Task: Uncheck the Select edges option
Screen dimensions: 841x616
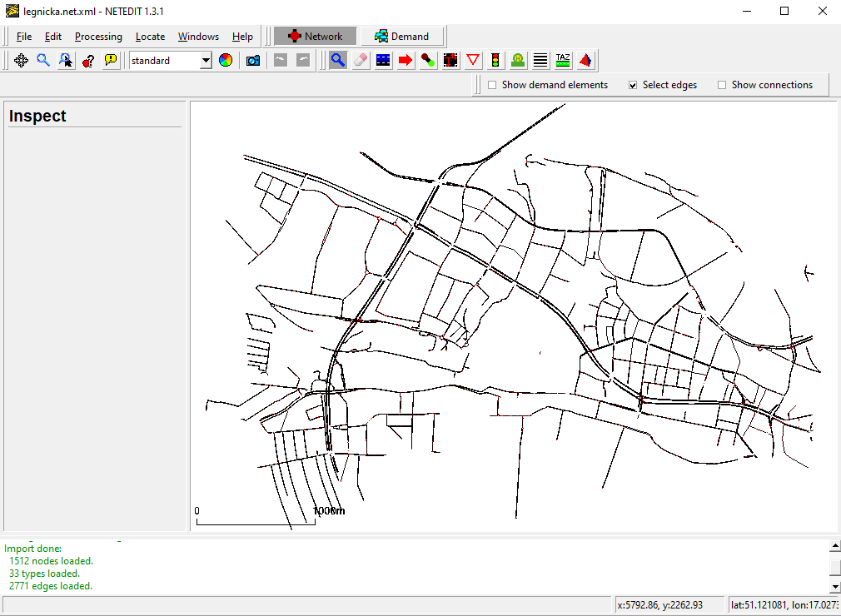Action: 633,85
